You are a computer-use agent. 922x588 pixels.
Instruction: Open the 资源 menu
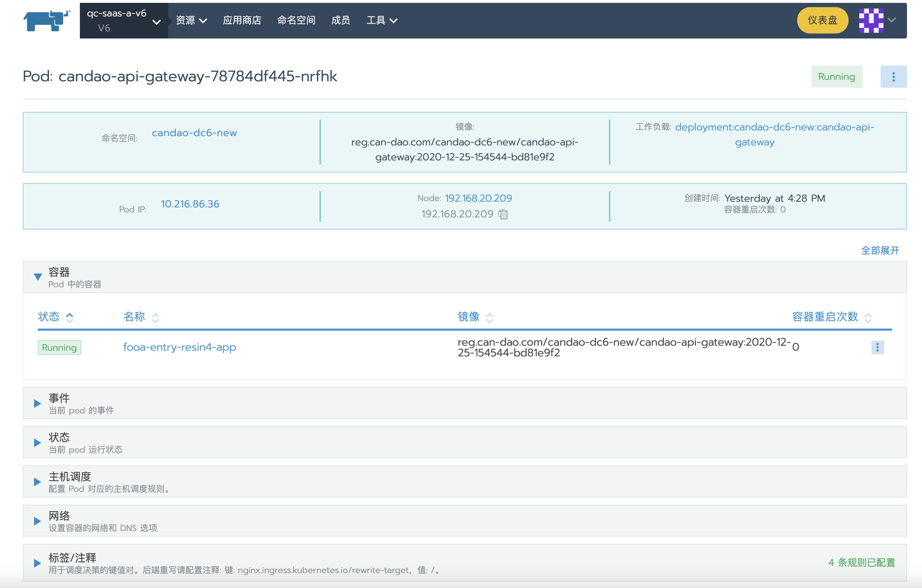tap(191, 21)
